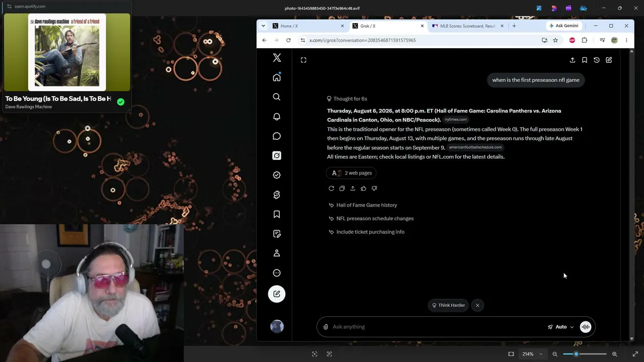
Task: Select the Grok icon in the X sidebar
Action: [277, 156]
